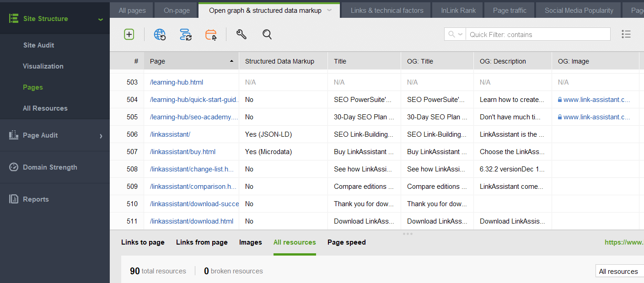
Task: Open the Quick Filter search type dropdown
Action: pos(456,34)
